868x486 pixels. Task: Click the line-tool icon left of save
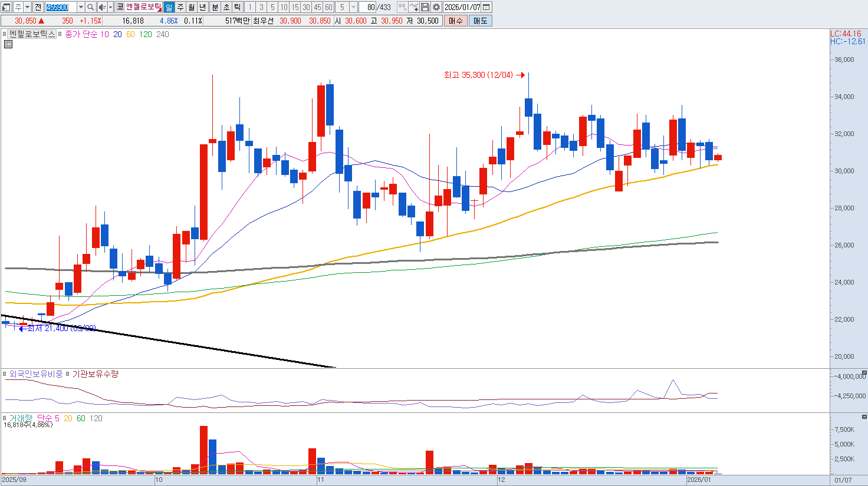[x=413, y=7]
